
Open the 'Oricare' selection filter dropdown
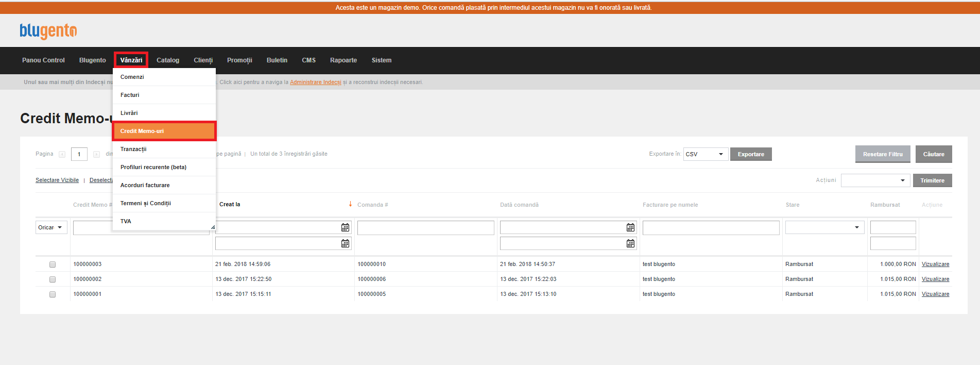point(51,227)
